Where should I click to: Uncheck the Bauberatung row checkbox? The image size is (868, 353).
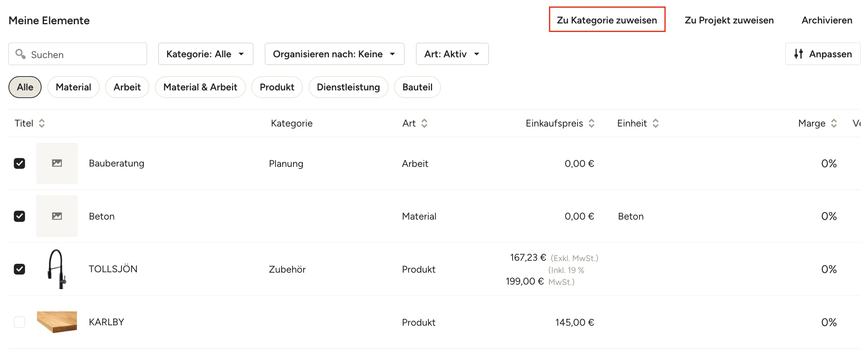coord(20,163)
